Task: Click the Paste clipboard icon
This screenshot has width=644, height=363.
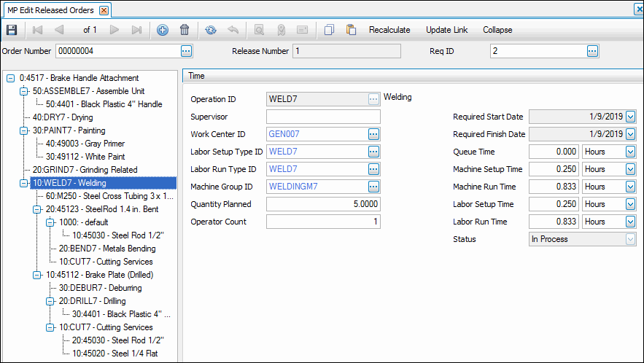Action: pyautogui.click(x=351, y=30)
